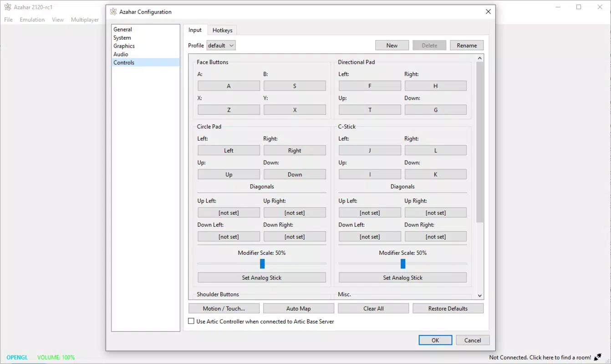Screen dimensions: 611x364
Task: Click the Auto Map button
Action: pos(299,308)
